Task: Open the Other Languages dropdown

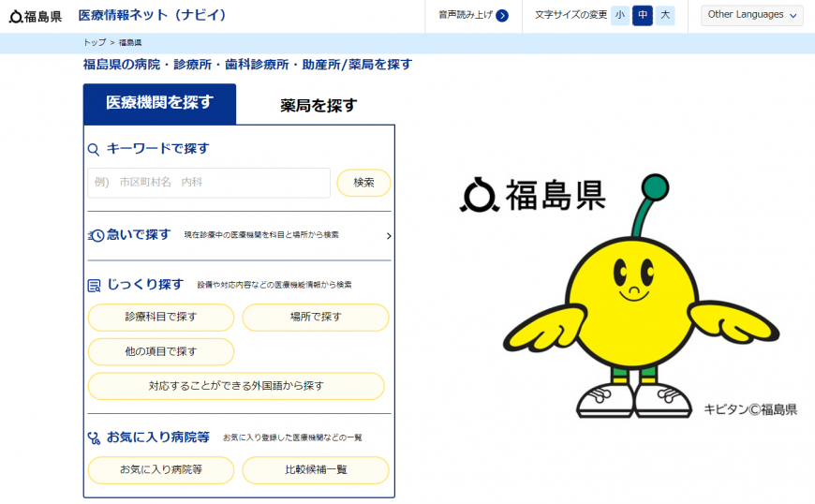Action: point(751,15)
